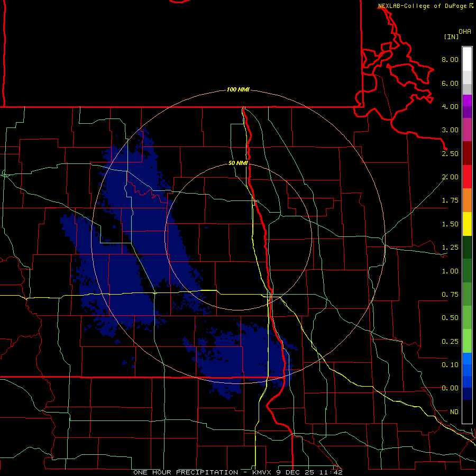This screenshot has height=476, width=476.
Task: Click the white 8.00 legend swatch
Action: coord(467,59)
